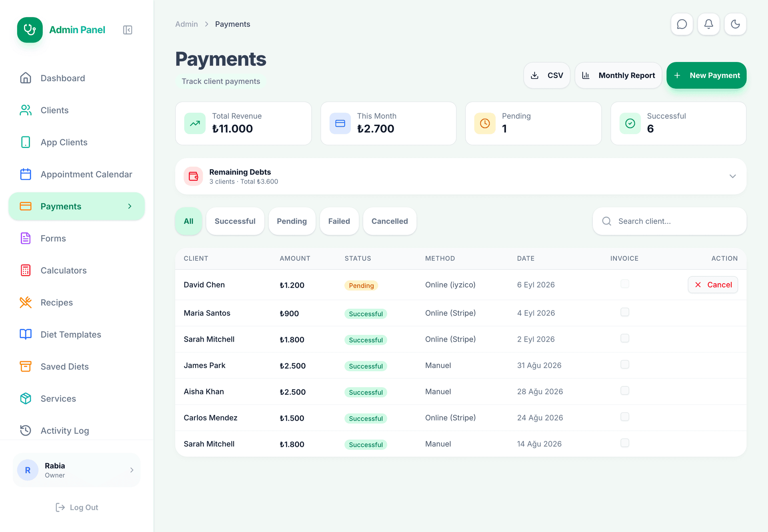Switch to dark mode with moon icon

(735, 24)
